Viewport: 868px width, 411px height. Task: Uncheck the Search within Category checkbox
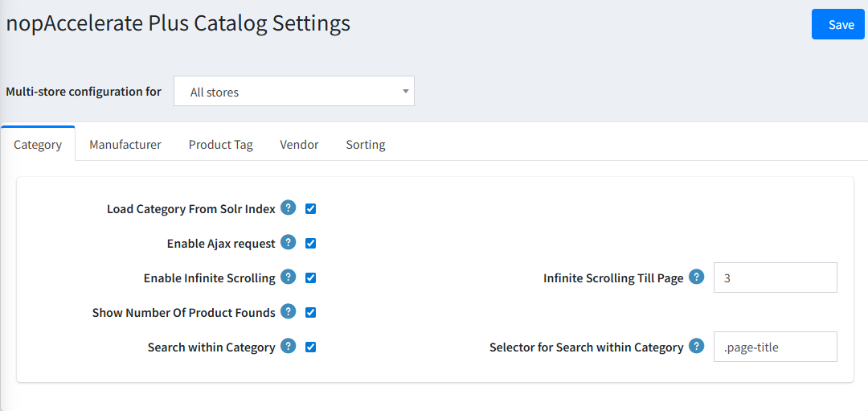(x=310, y=347)
